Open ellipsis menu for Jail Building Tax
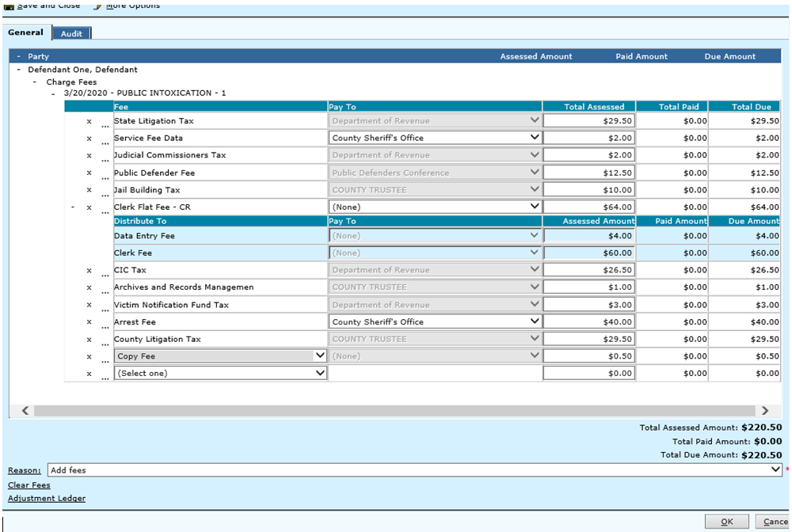 pos(105,192)
